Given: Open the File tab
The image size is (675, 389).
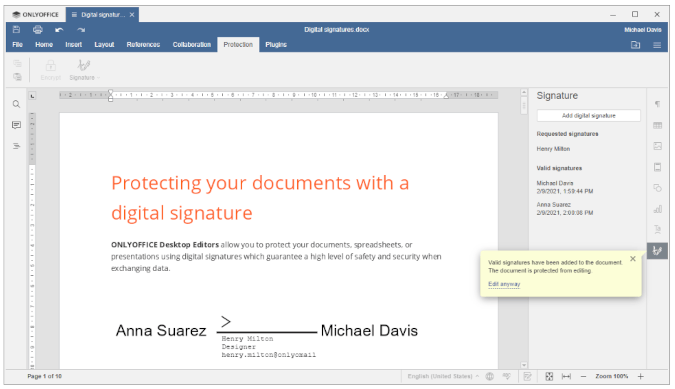Looking at the screenshot, I should [18, 44].
